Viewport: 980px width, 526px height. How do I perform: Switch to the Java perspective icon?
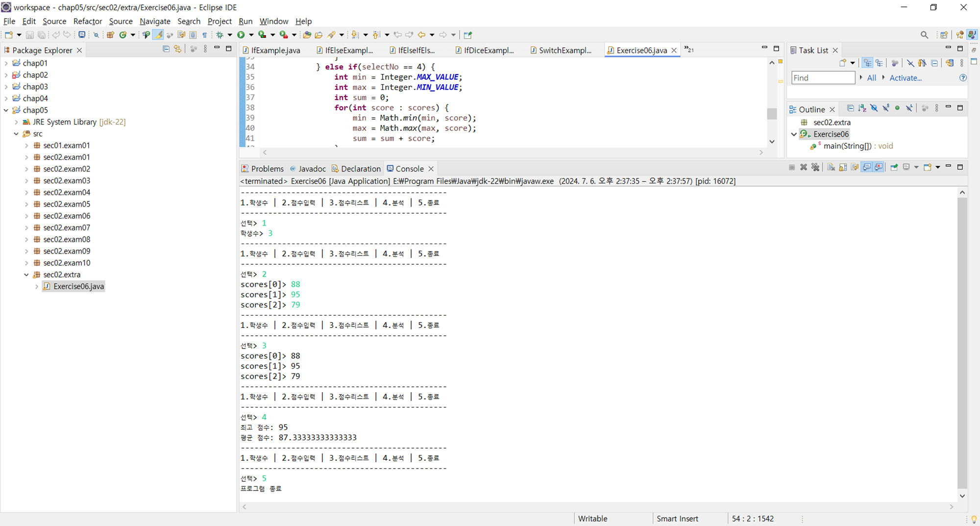972,35
